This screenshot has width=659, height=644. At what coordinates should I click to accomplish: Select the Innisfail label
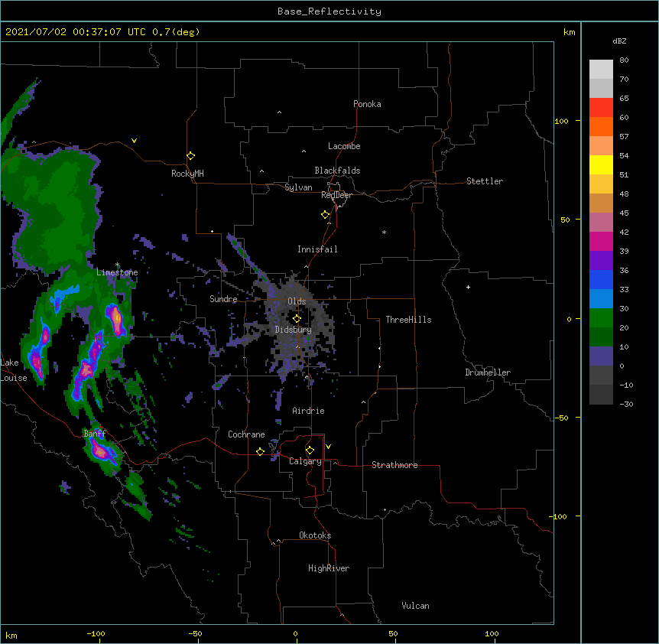click(317, 249)
